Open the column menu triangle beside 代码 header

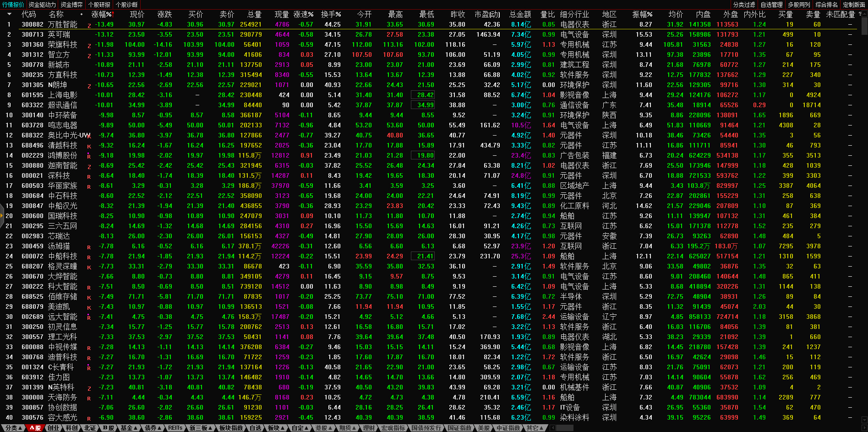(9, 14)
